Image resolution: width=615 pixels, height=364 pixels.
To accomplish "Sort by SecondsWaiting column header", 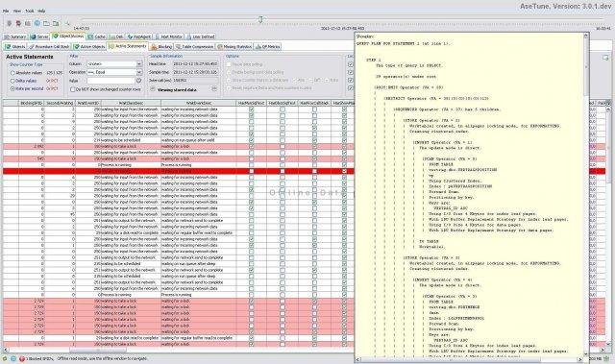I will pos(60,103).
